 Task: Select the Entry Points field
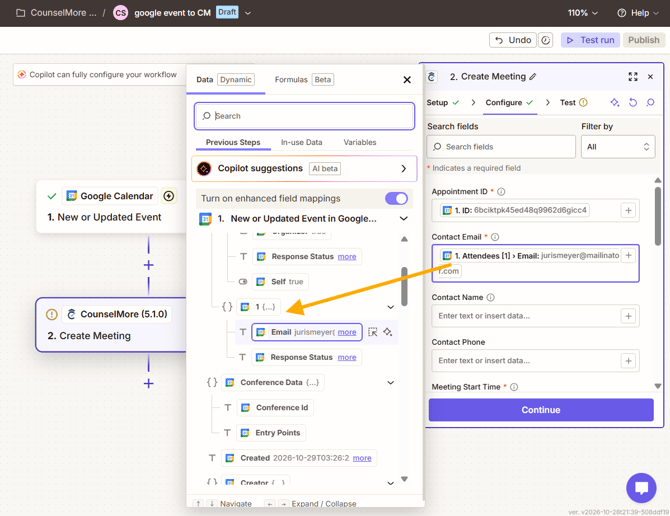tap(271, 433)
